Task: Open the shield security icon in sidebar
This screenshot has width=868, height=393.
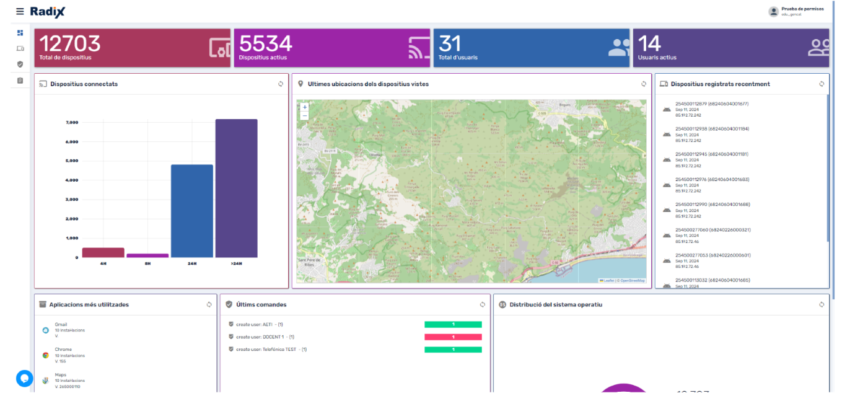Action: pos(20,64)
